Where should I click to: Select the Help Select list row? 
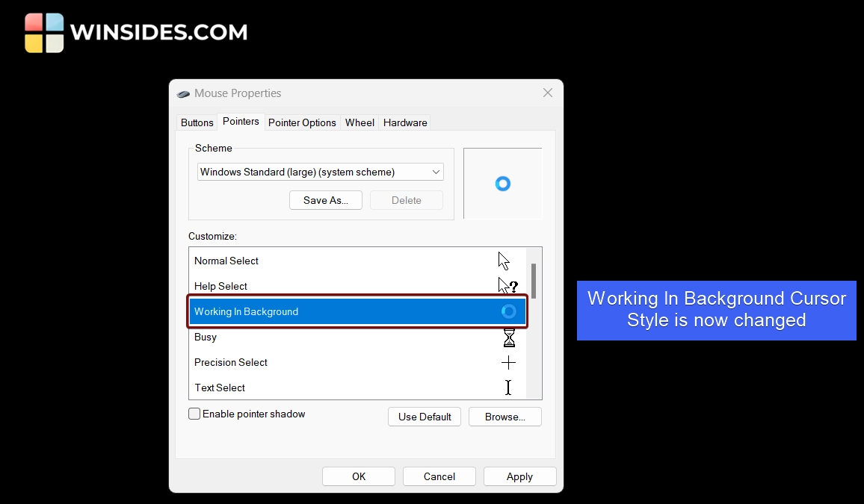357,286
